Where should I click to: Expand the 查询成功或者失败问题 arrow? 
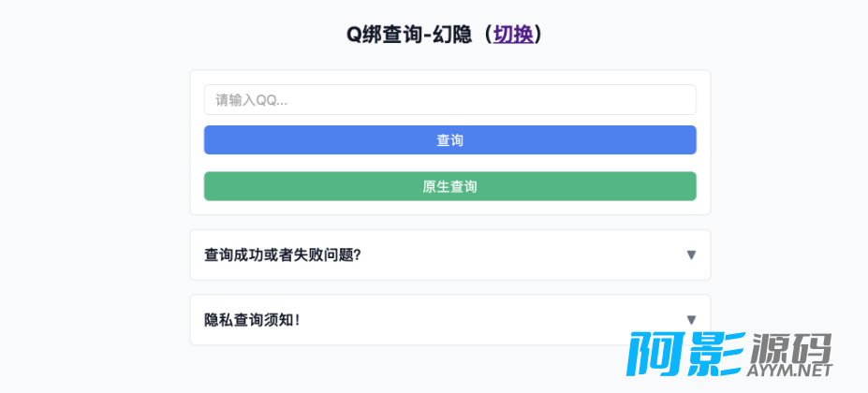[691, 255]
